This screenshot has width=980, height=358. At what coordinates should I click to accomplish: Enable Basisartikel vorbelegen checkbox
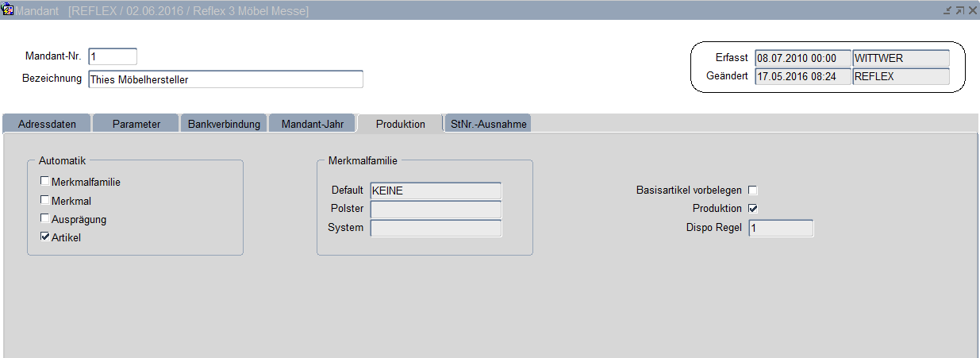[x=753, y=191]
